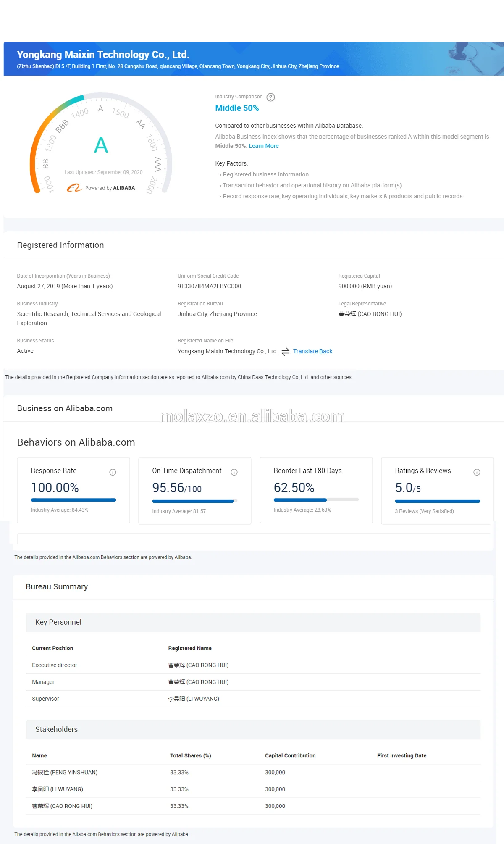504x844 pixels.
Task: Click the 100.00% response rate value
Action: point(55,487)
